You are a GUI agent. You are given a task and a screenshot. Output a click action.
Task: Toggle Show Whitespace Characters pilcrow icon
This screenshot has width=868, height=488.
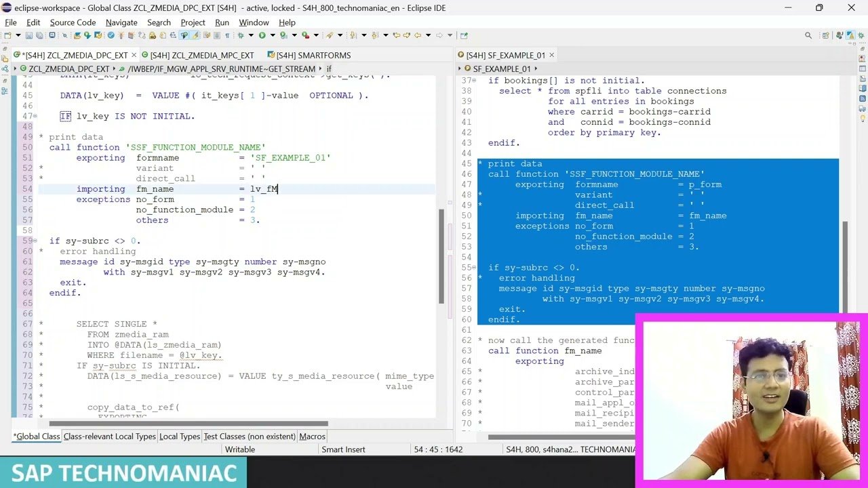227,35
